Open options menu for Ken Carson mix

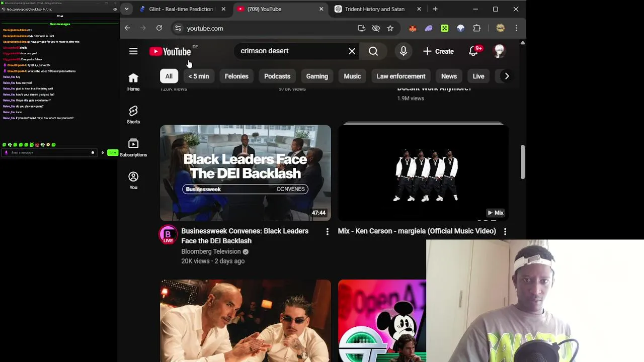click(x=505, y=231)
